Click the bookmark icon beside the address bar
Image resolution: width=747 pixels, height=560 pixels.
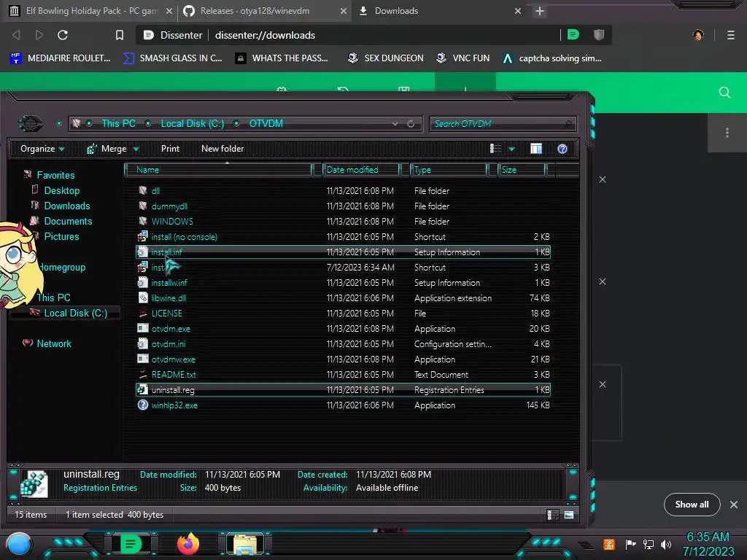[x=120, y=35]
